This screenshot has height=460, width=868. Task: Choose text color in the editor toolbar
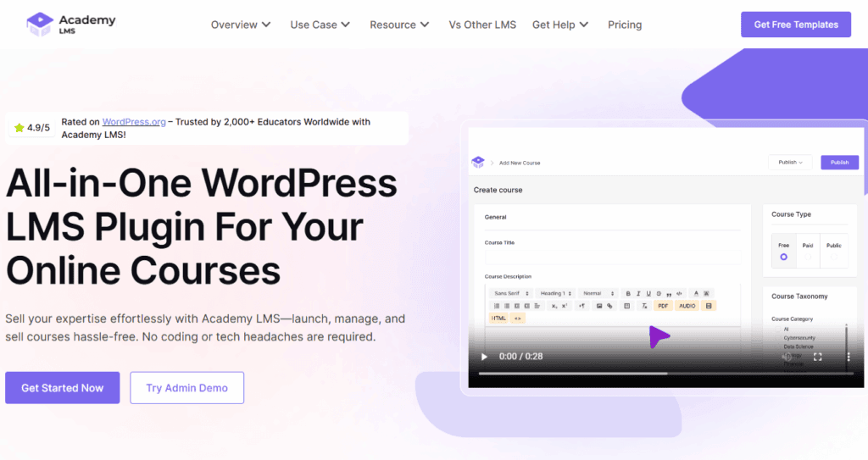click(697, 293)
